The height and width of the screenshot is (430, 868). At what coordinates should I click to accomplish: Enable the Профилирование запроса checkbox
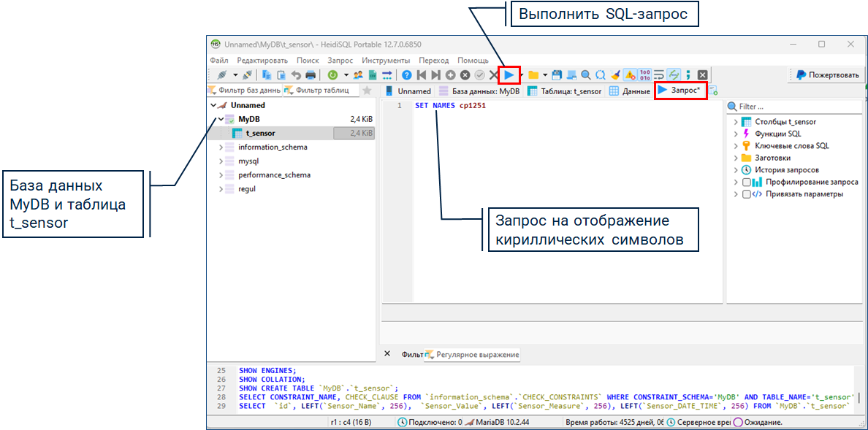pos(746,182)
